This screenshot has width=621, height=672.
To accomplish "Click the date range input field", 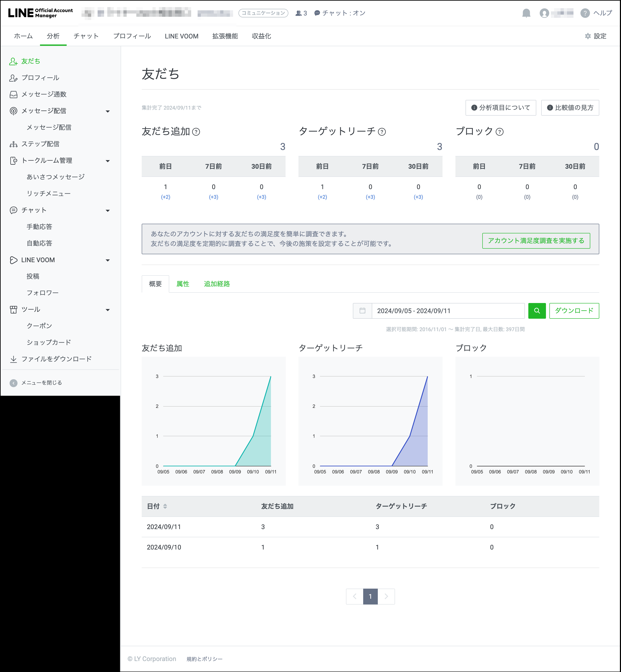I will tap(448, 311).
